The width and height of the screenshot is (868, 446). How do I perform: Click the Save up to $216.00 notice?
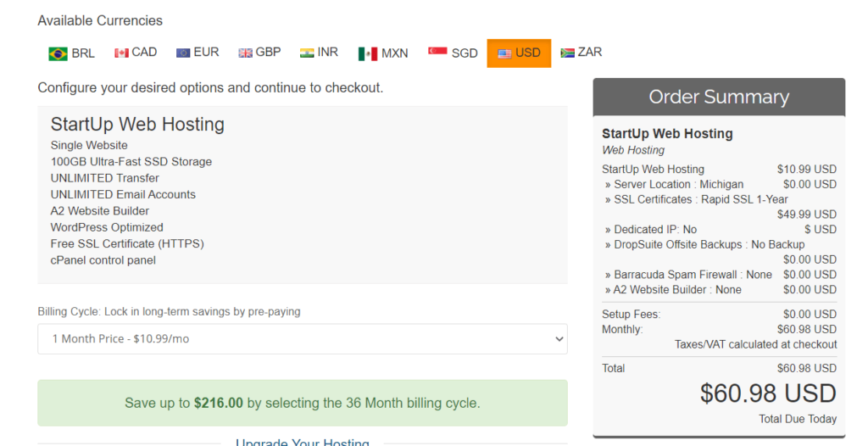pos(303,403)
